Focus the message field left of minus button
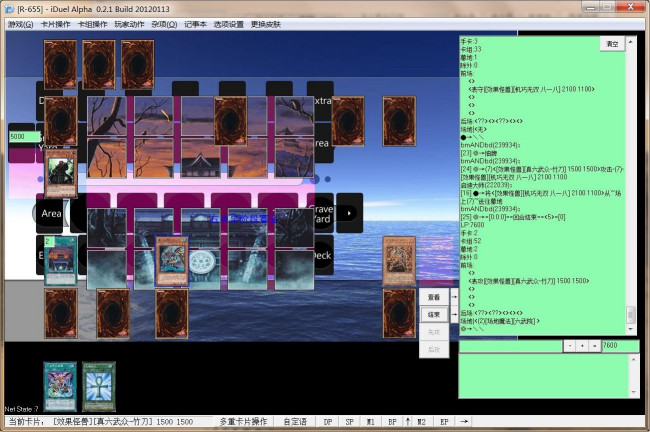650x432 pixels. (511, 346)
